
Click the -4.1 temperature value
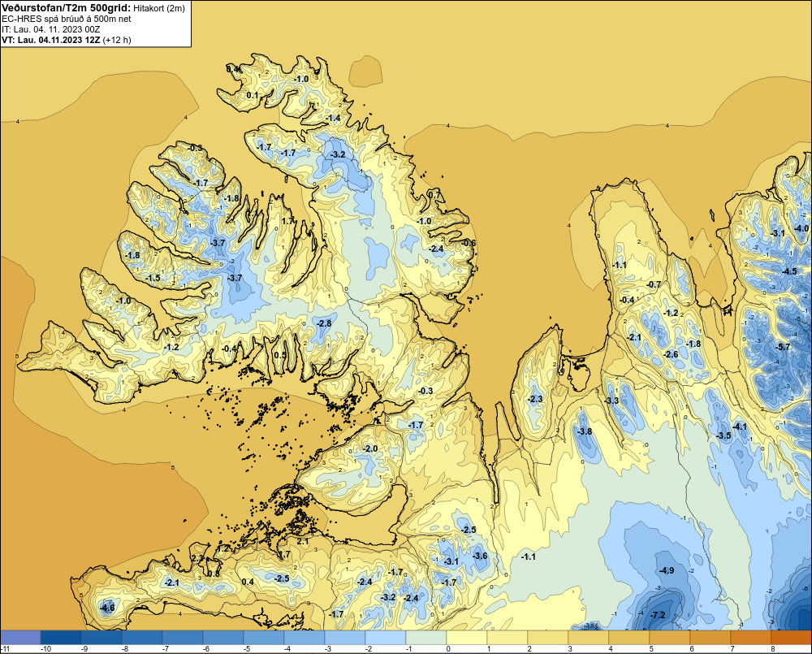(x=739, y=427)
